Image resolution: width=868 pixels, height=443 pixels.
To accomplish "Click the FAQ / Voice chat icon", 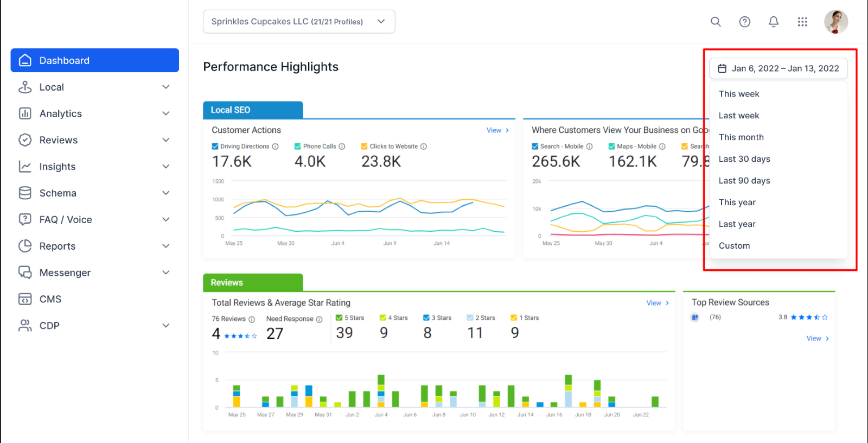I will click(25, 219).
